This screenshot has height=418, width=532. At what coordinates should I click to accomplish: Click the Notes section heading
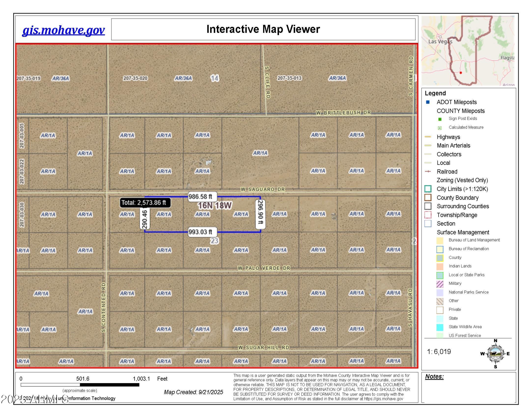pyautogui.click(x=434, y=376)
